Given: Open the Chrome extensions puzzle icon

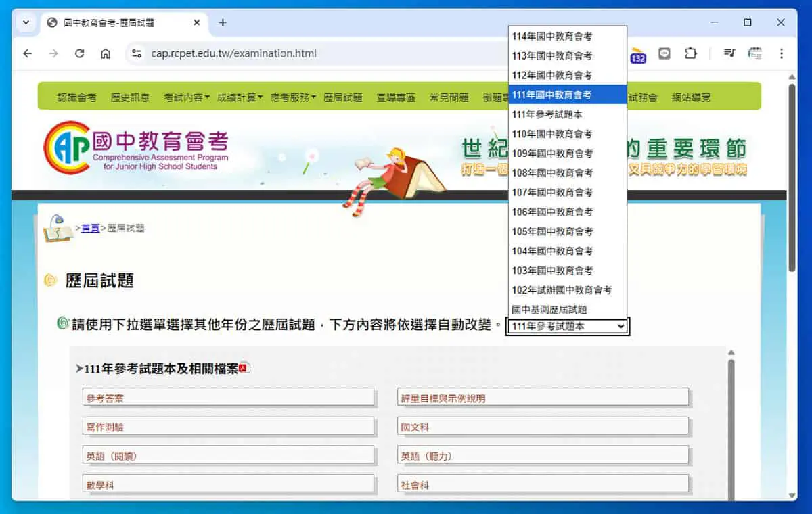Looking at the screenshot, I should click(x=690, y=53).
